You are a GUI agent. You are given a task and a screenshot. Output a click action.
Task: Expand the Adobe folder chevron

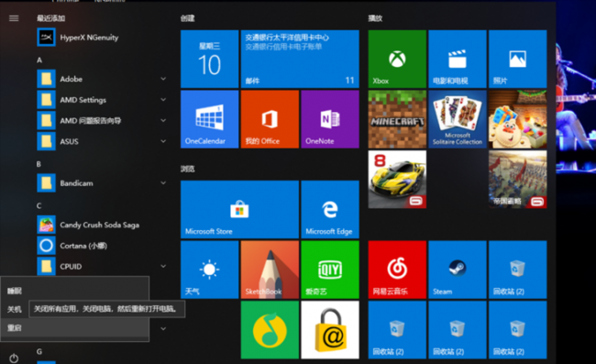coord(163,79)
